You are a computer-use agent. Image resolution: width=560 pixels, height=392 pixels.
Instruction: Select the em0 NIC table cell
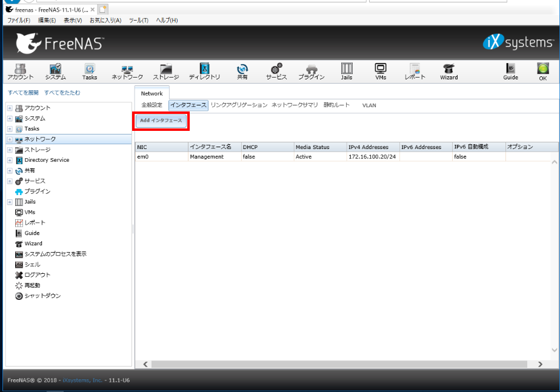point(162,157)
